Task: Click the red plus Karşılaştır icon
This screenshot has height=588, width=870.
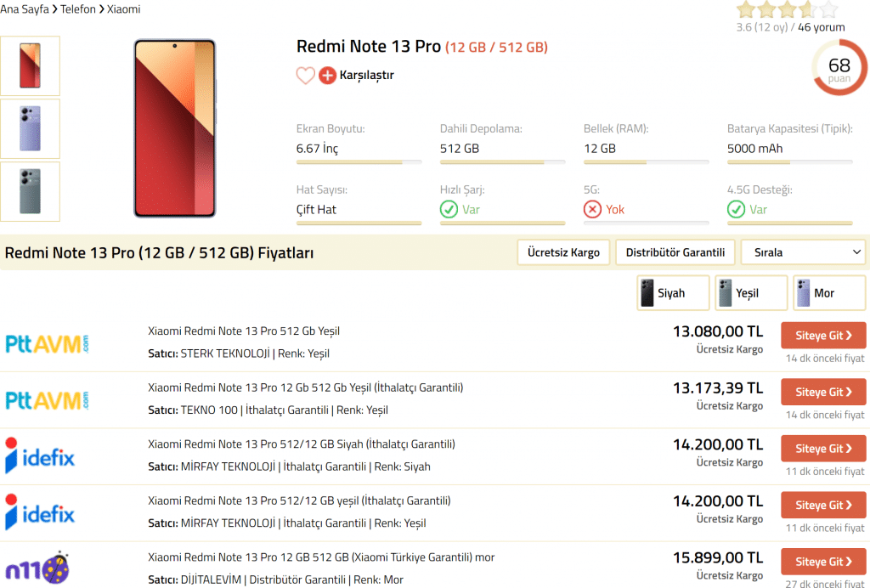Action: [327, 76]
